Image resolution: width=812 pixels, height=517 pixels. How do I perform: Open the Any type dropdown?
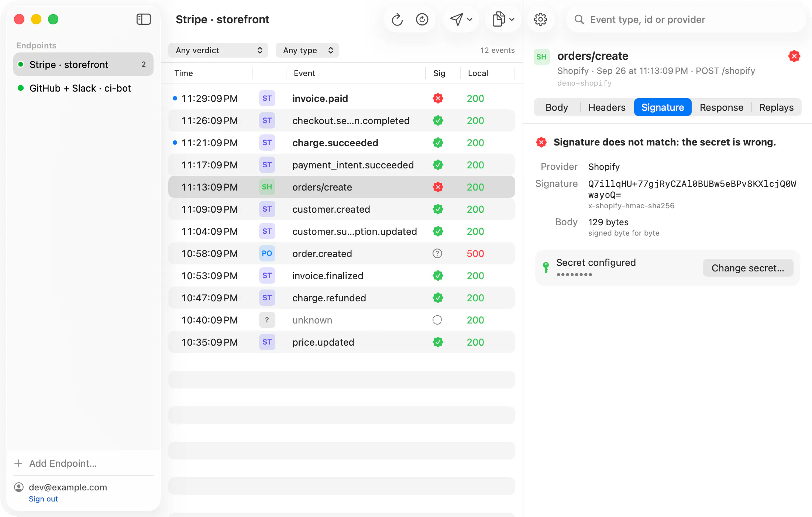pyautogui.click(x=307, y=50)
